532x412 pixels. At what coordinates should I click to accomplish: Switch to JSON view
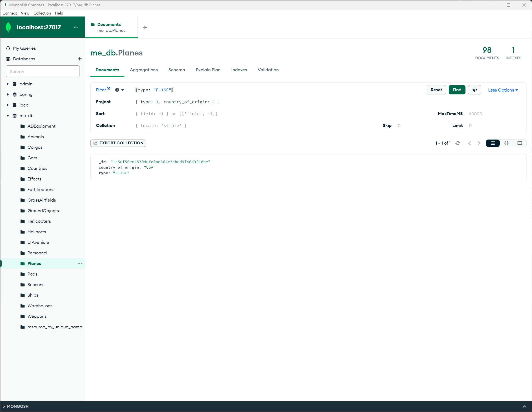506,143
